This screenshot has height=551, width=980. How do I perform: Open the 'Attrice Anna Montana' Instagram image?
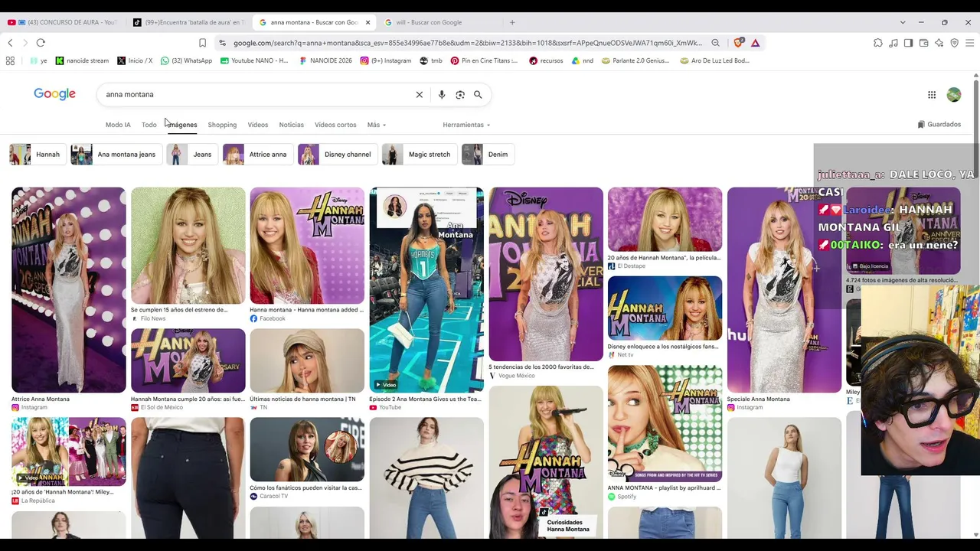(69, 290)
